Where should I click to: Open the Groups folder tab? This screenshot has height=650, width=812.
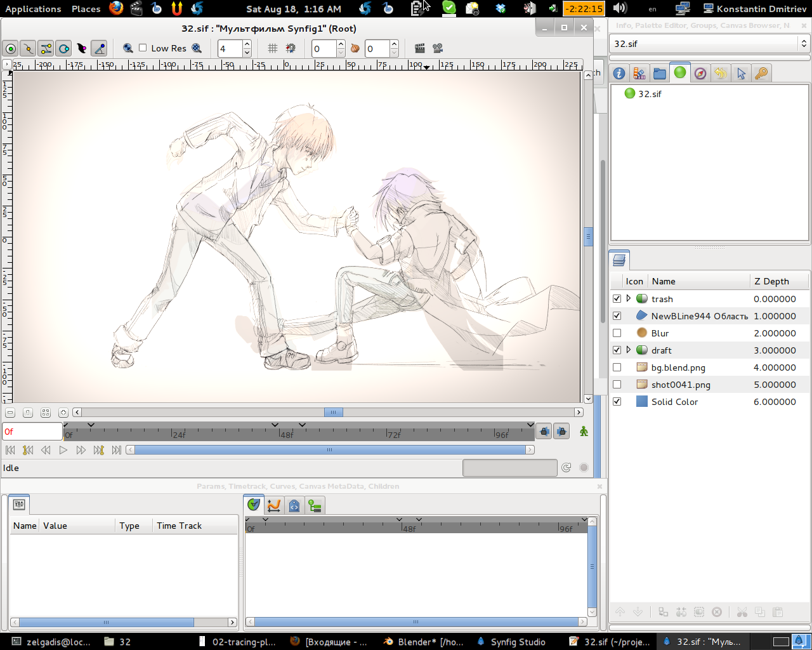click(660, 74)
